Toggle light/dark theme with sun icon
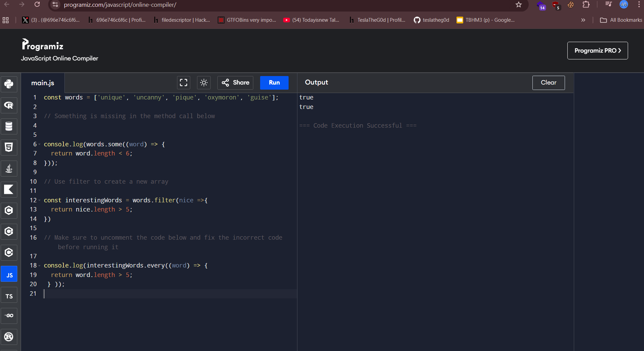The width and height of the screenshot is (644, 351). [204, 82]
